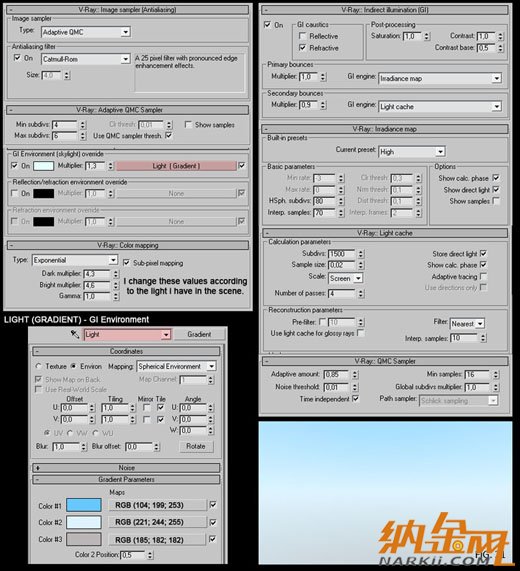Collapse the Gradient Parameters rollout
Viewport: 520px width, 571px height.
[x=126, y=480]
